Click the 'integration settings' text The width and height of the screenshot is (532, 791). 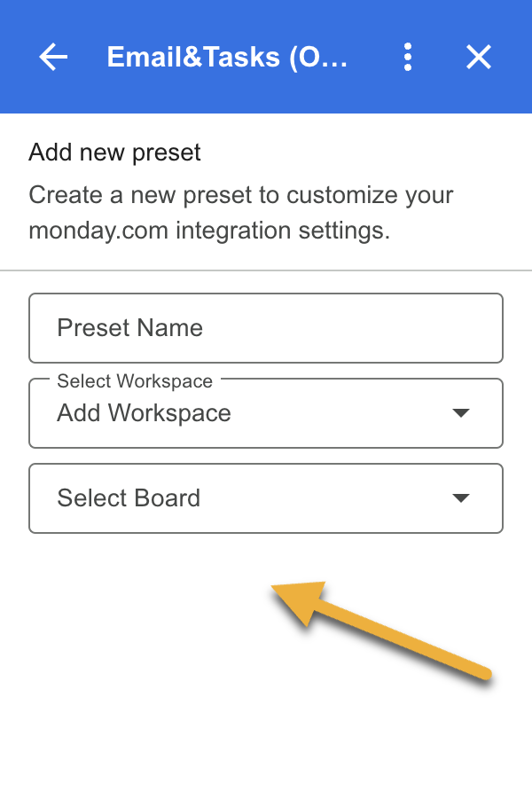(284, 231)
